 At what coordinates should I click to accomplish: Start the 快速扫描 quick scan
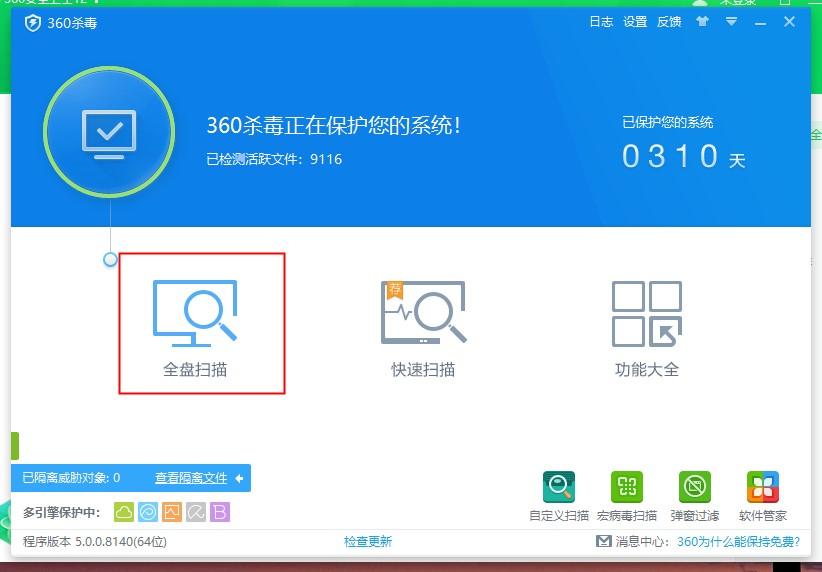click(423, 329)
